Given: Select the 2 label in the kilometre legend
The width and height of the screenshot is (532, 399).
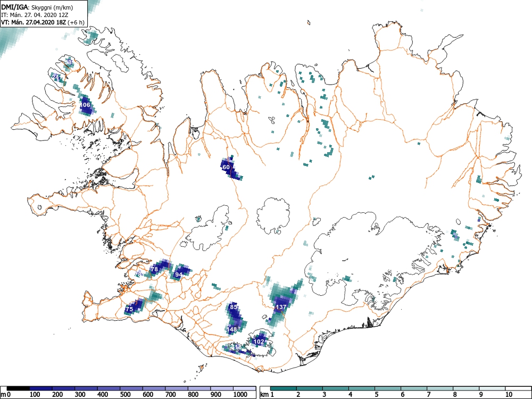Looking at the screenshot, I should (x=298, y=395).
